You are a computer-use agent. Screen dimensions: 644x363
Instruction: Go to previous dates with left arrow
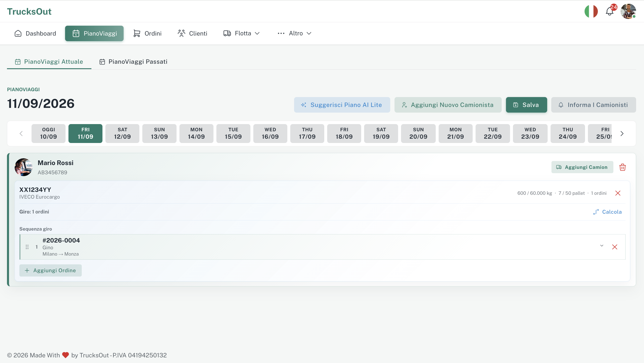point(21,134)
